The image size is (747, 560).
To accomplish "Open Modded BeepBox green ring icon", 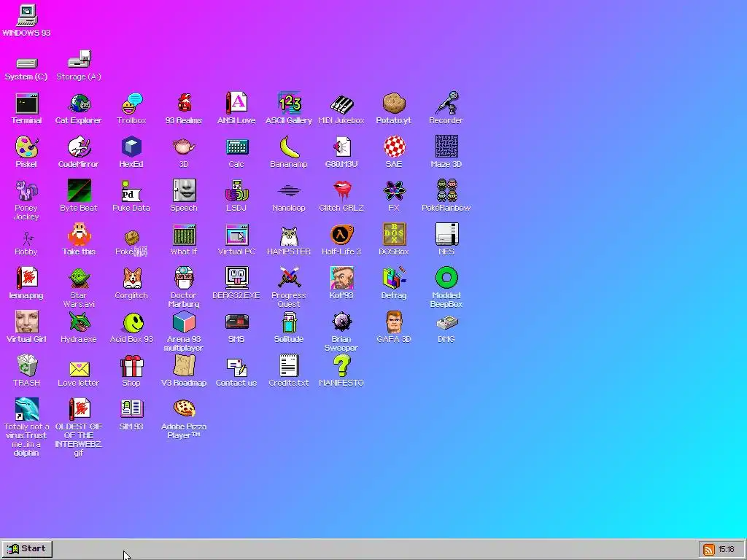I will coord(446,278).
